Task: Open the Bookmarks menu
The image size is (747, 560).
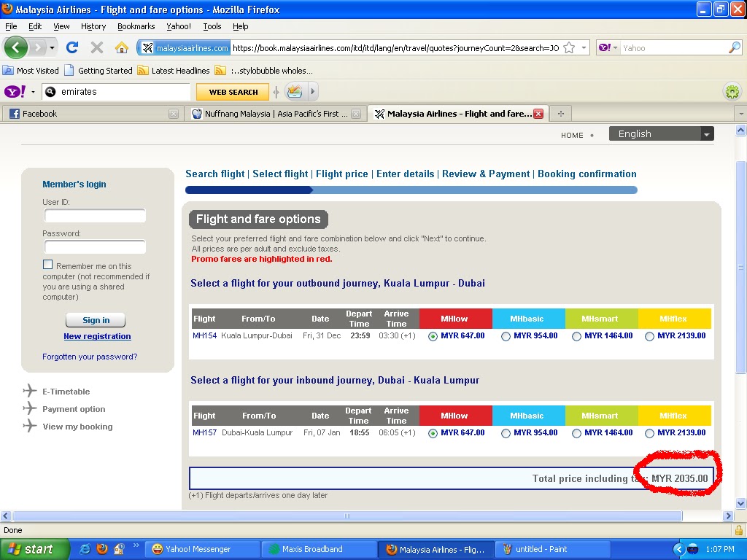Action: 136,26
